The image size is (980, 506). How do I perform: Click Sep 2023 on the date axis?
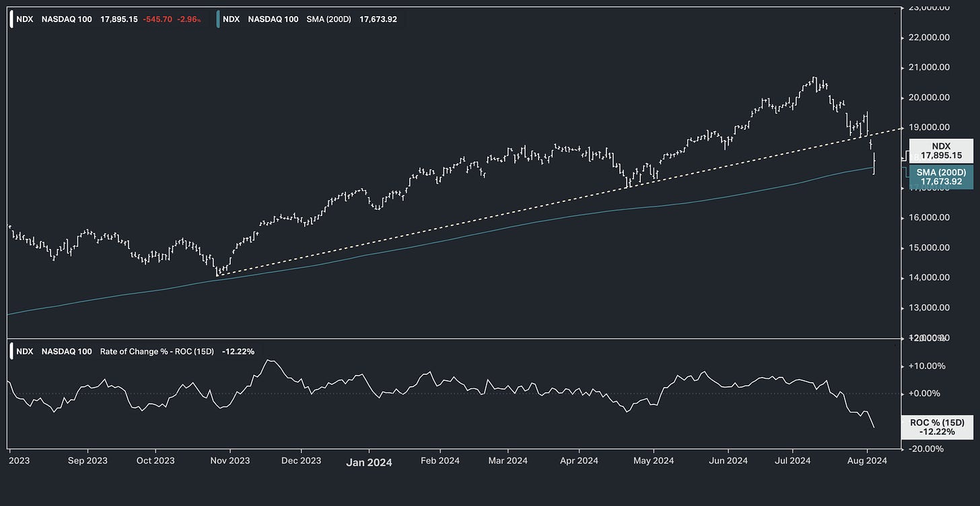tap(88, 461)
